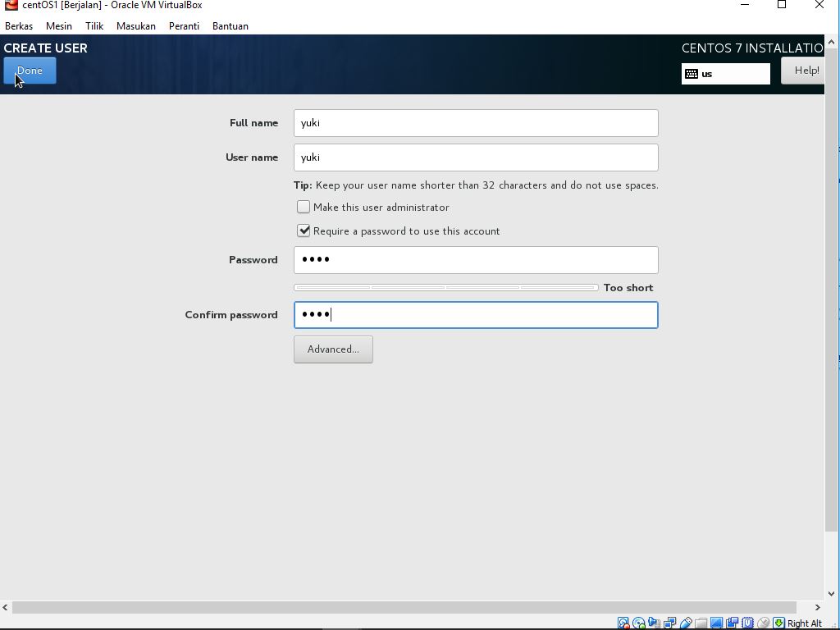Click the audio status icon
840x630 pixels.
point(654,623)
